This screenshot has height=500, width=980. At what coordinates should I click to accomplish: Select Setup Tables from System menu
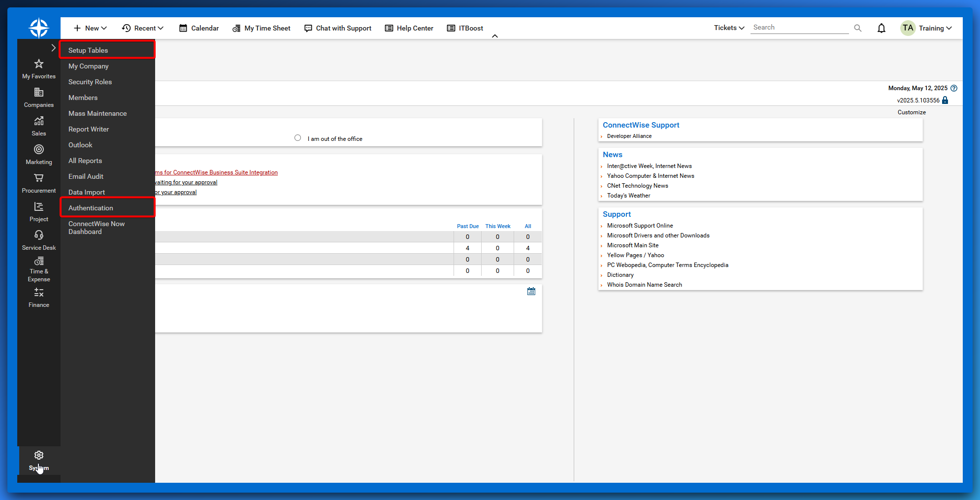pos(107,50)
